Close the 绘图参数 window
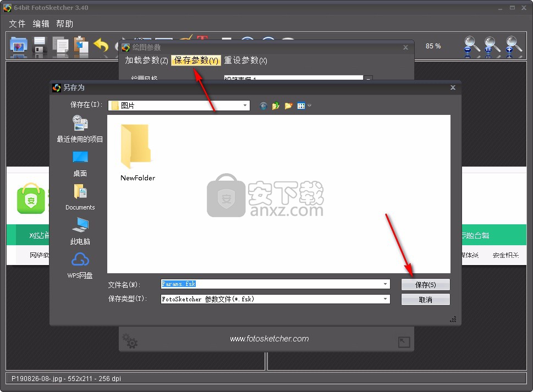Viewport: 533px width, 392px height. click(x=405, y=47)
